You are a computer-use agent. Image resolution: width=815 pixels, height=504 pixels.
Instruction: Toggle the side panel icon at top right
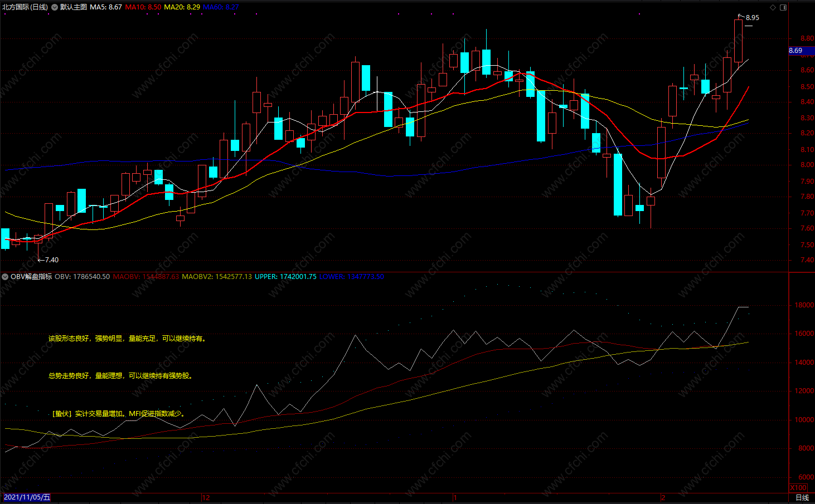[x=783, y=7]
